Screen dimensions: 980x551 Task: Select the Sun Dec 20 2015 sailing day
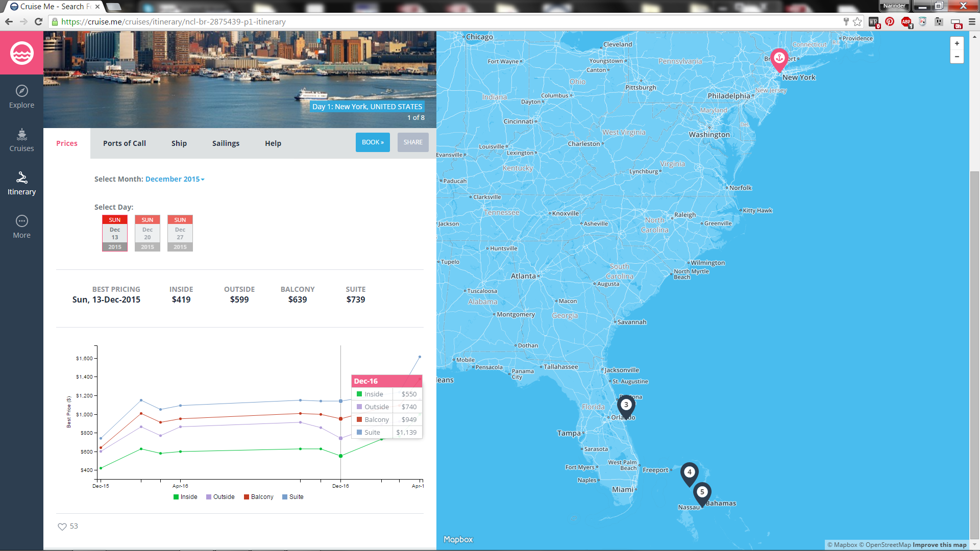[x=148, y=233]
